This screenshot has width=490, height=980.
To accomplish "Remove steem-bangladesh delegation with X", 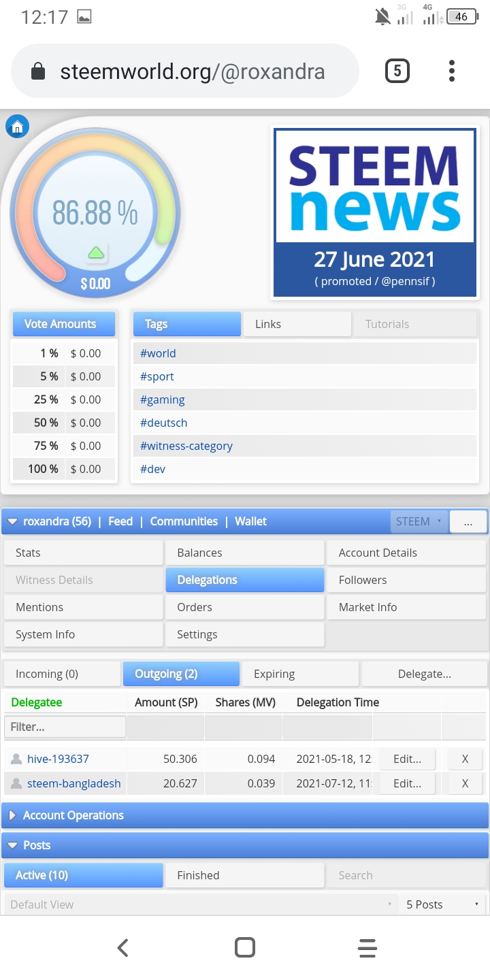I will click(465, 783).
